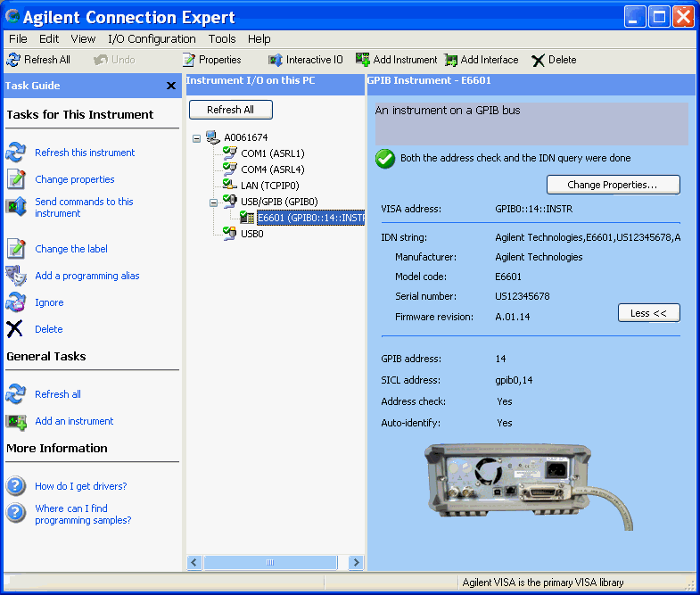Viewport: 700px width, 595px height.
Task: Open the Tools menu
Action: 222,39
